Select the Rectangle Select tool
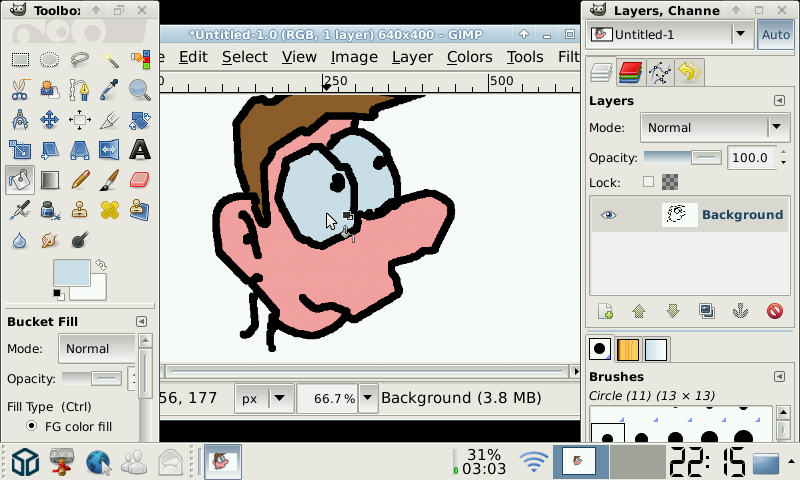800x480 pixels. pos(20,60)
